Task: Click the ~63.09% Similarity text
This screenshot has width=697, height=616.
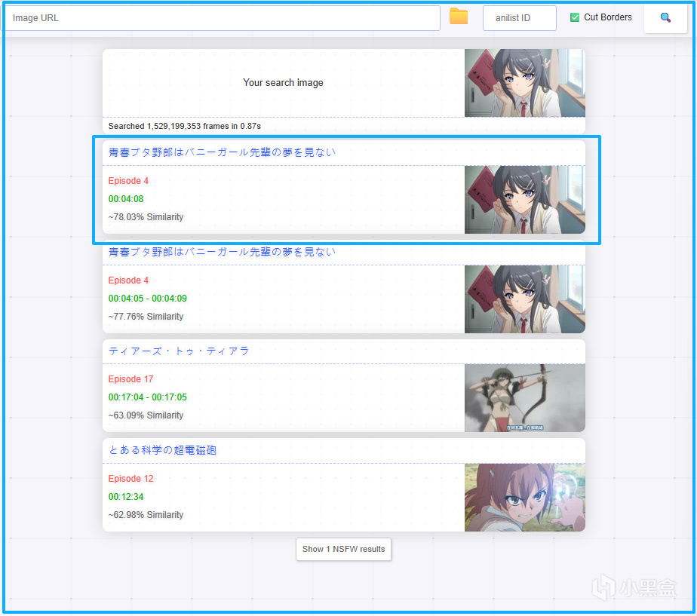Action: click(146, 415)
